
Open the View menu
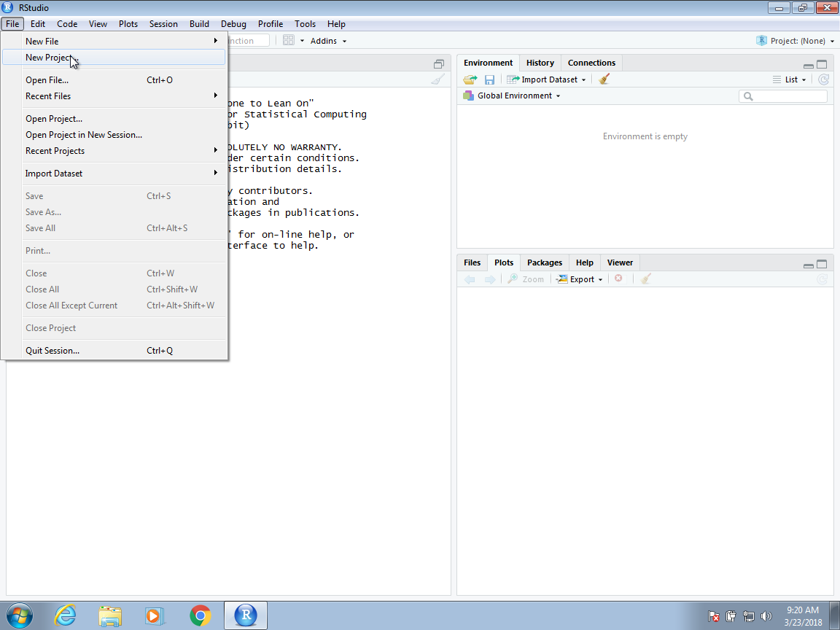[x=98, y=24]
